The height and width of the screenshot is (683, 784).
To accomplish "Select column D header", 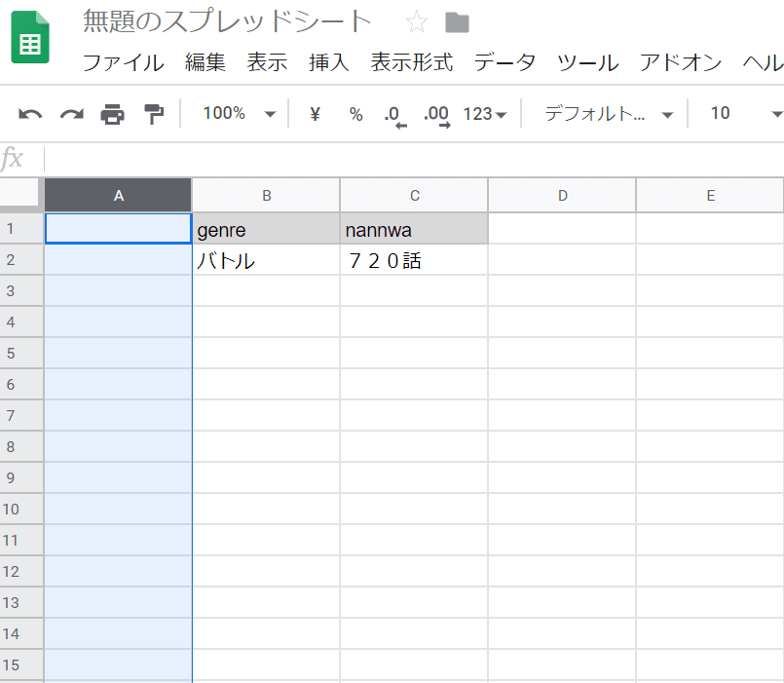I will 563,195.
